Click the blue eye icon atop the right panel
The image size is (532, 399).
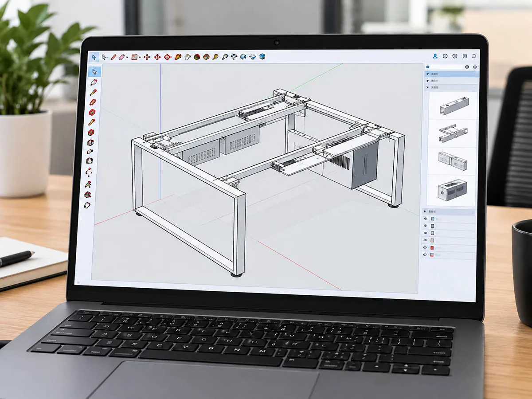pyautogui.click(x=428, y=67)
